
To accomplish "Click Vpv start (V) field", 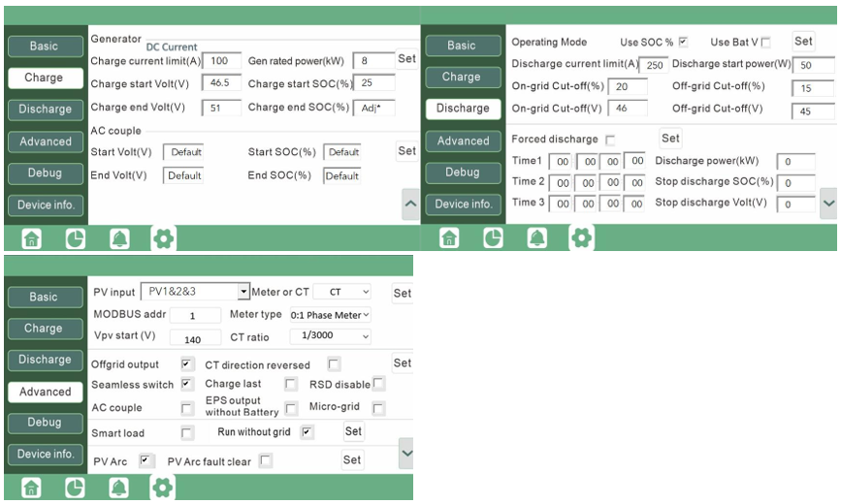I will coord(195,338).
